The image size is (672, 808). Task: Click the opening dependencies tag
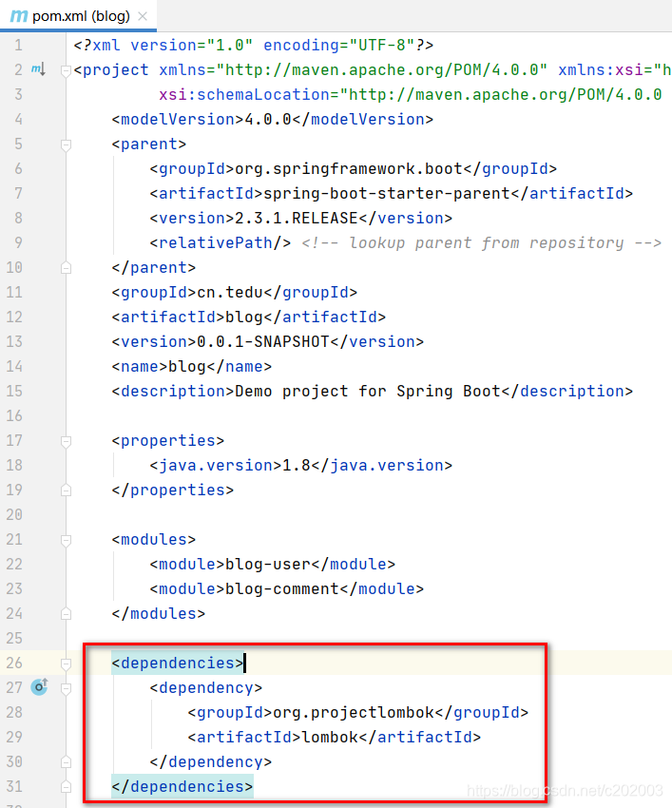(178, 664)
